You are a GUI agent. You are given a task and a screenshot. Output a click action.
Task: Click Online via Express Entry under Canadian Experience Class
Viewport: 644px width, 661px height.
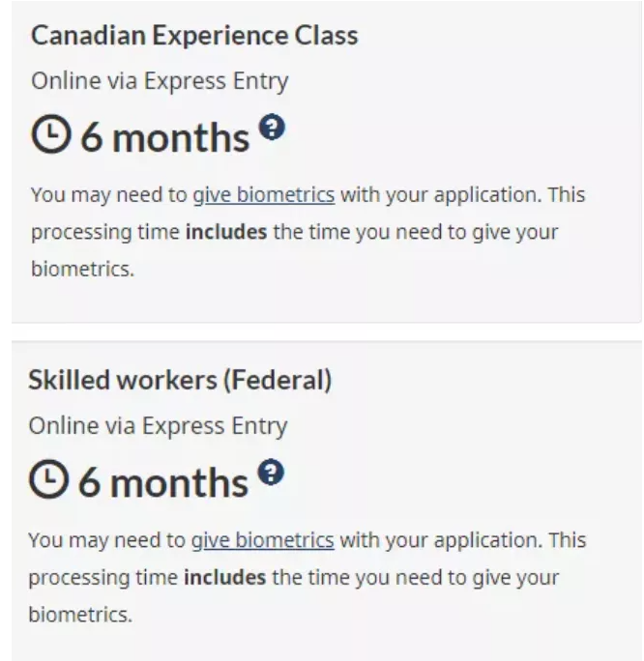coord(160,82)
